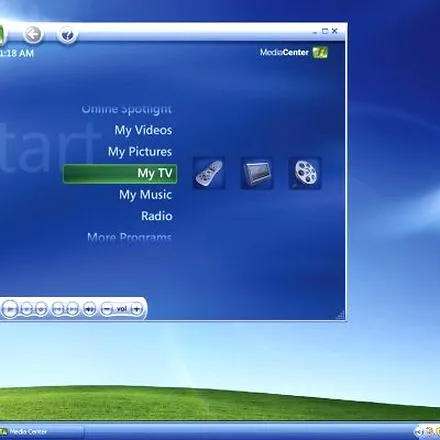The width and height of the screenshot is (440, 440).
Task: Decrease volume with the minus button
Action: [x=107, y=309]
